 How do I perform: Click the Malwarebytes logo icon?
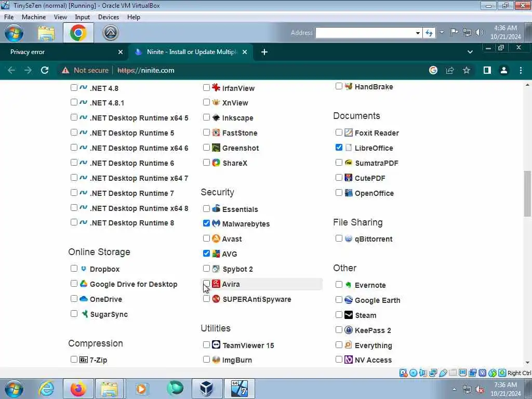coord(216,223)
